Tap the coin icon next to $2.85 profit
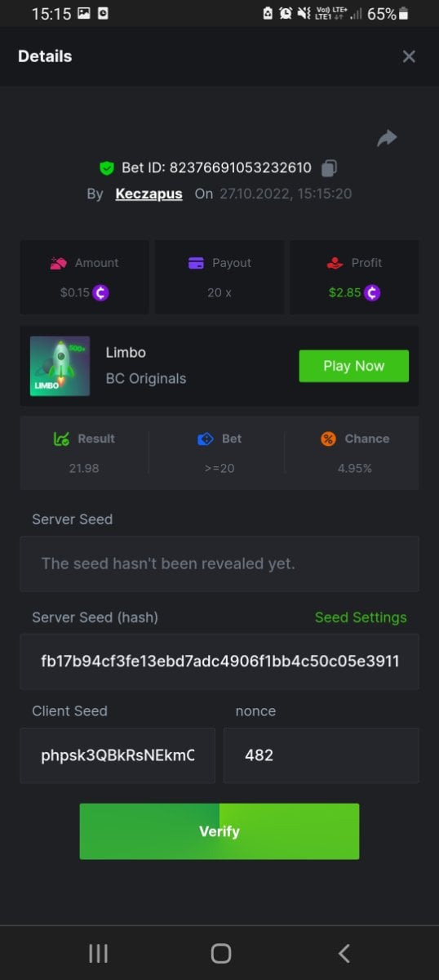The width and height of the screenshot is (439, 980). click(372, 292)
